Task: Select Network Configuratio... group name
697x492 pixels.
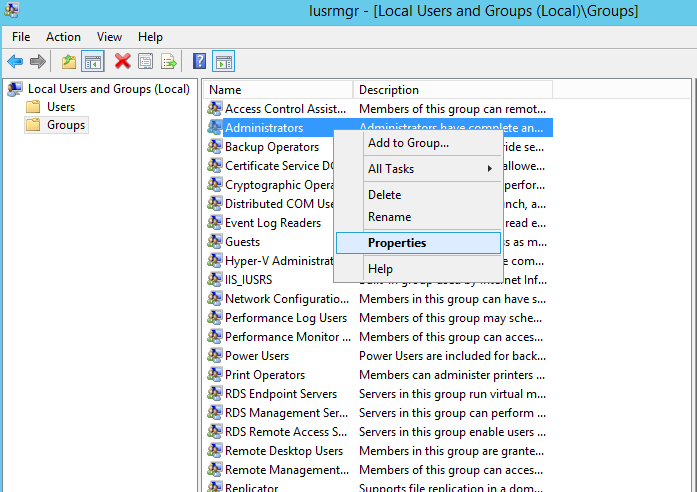Action: 287,299
